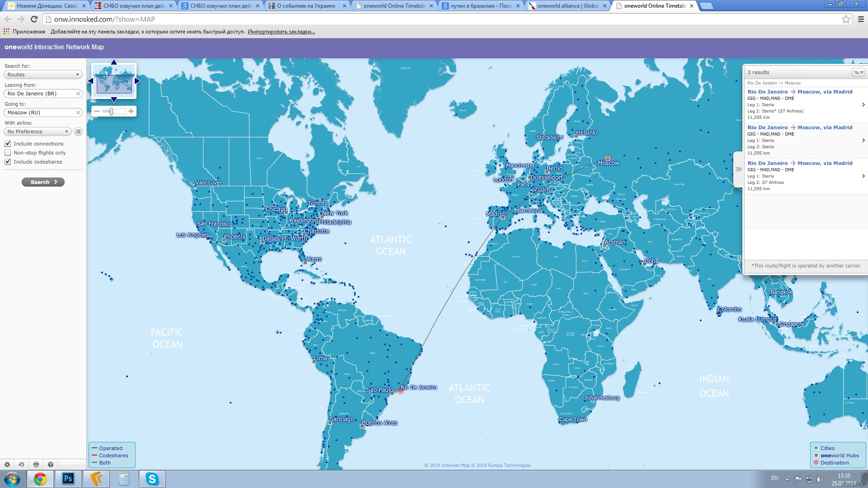The width and height of the screenshot is (868, 488).
Task: Click the mini overview map thumbnail
Action: [x=114, y=81]
